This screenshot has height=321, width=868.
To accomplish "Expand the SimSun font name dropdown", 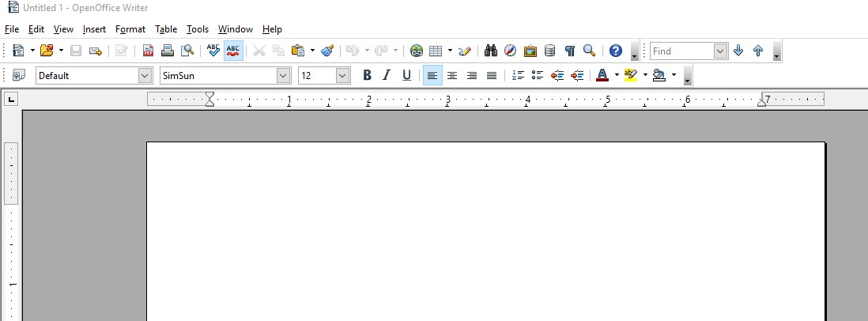I will tap(284, 75).
